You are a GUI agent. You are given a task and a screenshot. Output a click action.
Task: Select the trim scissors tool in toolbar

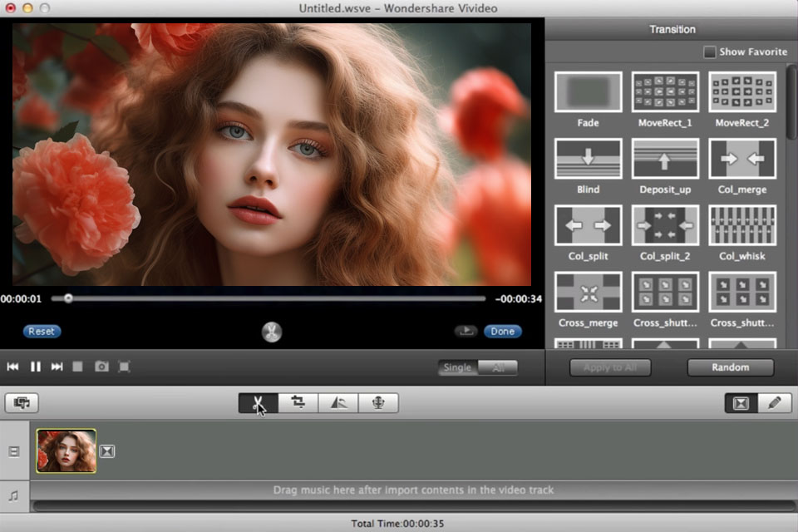click(x=258, y=402)
